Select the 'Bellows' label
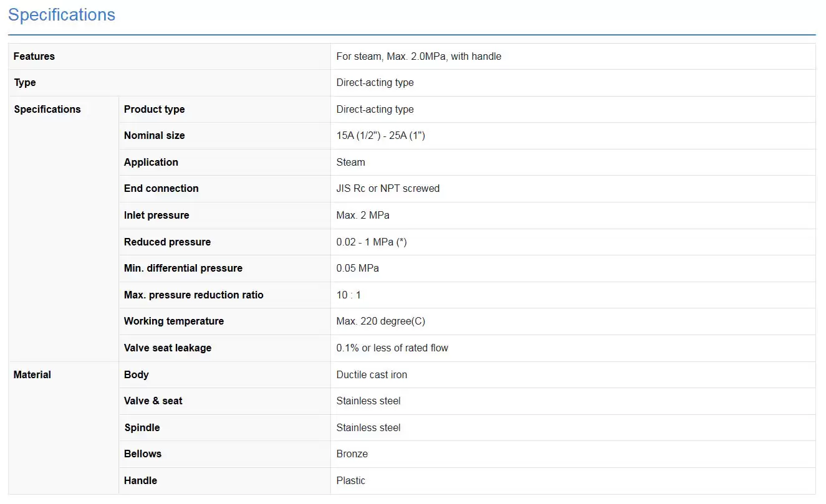Image resolution: width=826 pixels, height=504 pixels. (143, 454)
